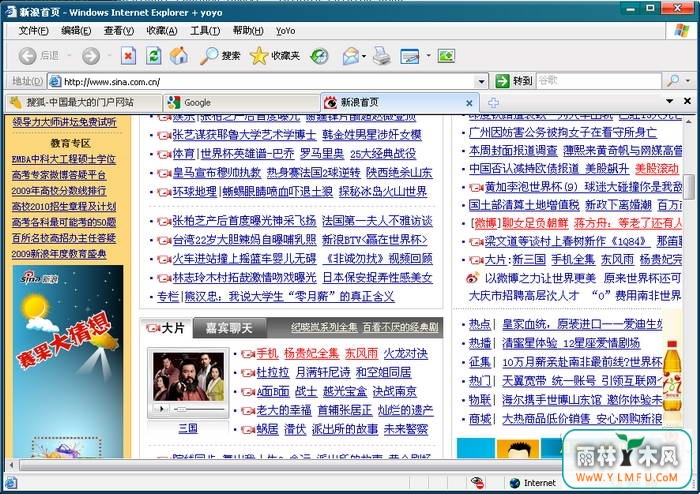Click the Weibo eye icon before 以微博之力
The height and width of the screenshot is (494, 700).
[472, 278]
